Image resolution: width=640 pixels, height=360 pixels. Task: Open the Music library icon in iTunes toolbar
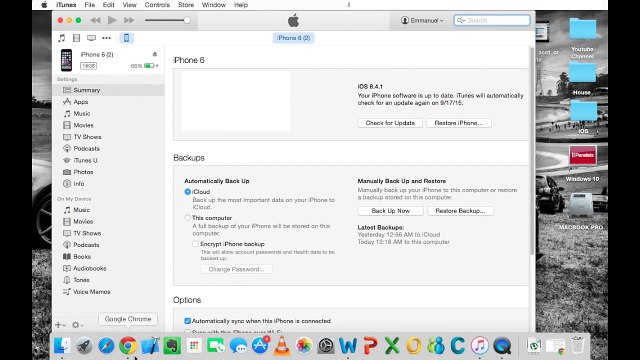tap(61, 38)
